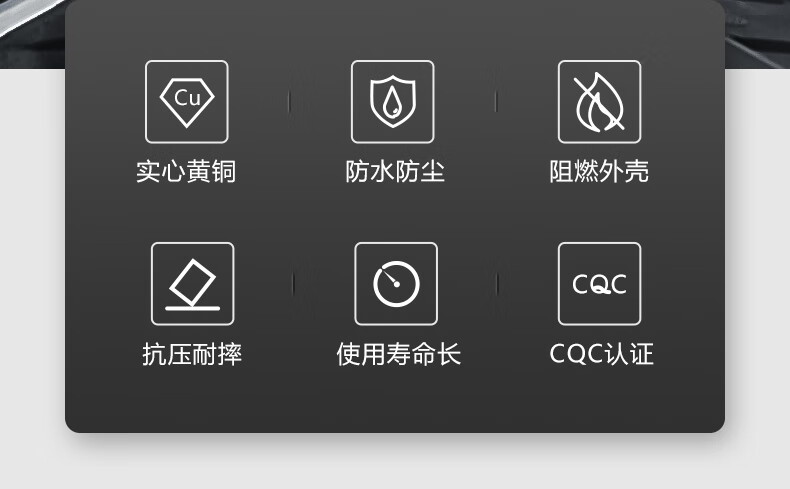Click the 使用寿命长 text
The width and height of the screenshot is (790, 489).
pyautogui.click(x=399, y=354)
